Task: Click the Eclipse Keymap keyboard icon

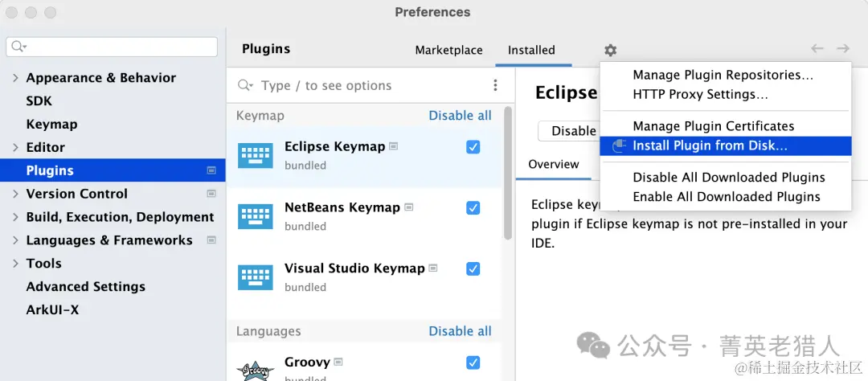Action: point(256,156)
